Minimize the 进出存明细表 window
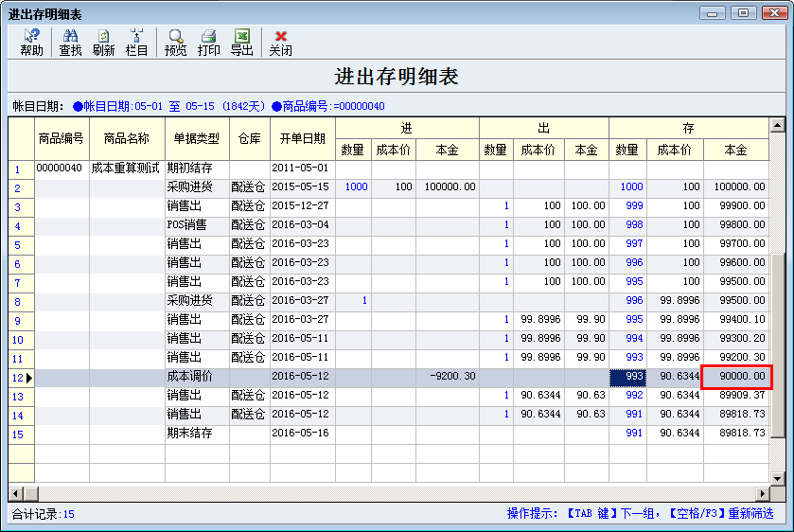794x532 pixels. [x=712, y=12]
